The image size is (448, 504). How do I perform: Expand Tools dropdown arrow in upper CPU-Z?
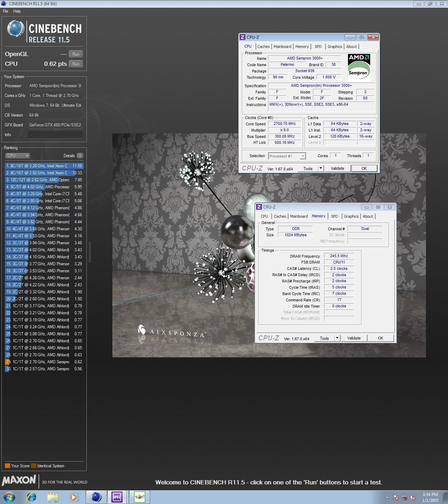(x=321, y=168)
